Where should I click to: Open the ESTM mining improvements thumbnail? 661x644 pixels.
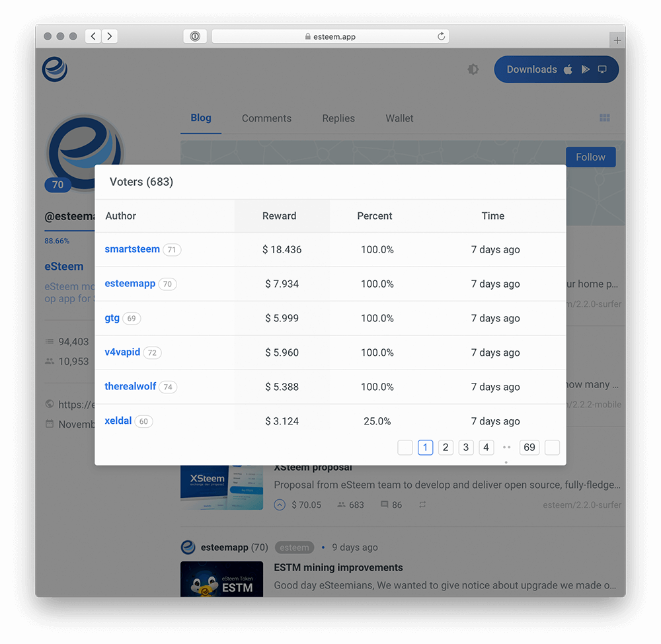click(221, 579)
